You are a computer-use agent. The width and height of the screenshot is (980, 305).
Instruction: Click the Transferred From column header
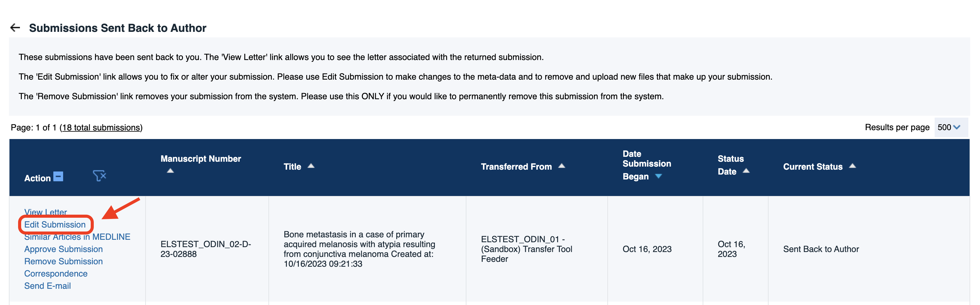(516, 167)
